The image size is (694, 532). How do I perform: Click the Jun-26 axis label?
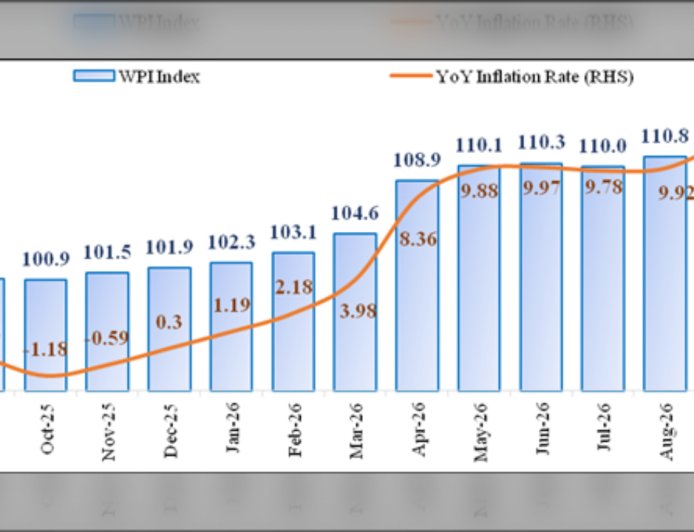[543, 428]
